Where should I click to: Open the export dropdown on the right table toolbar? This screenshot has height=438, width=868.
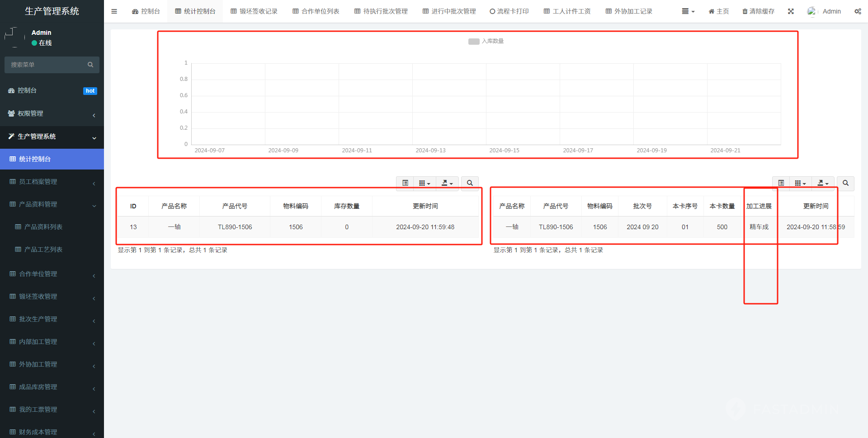(x=823, y=183)
